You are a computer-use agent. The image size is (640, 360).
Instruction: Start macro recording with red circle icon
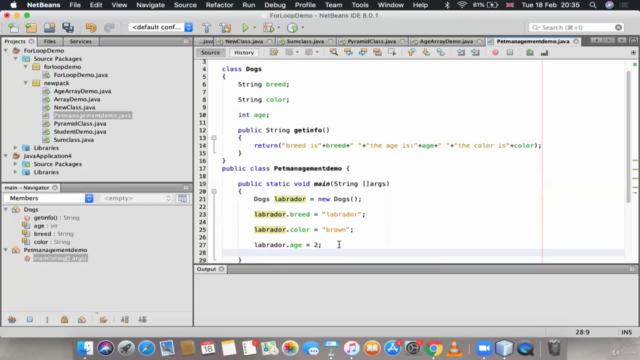(495, 52)
